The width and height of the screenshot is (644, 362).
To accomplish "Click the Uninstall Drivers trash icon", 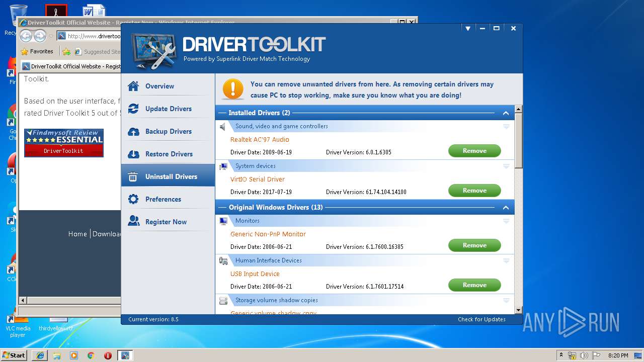I will [x=133, y=176].
